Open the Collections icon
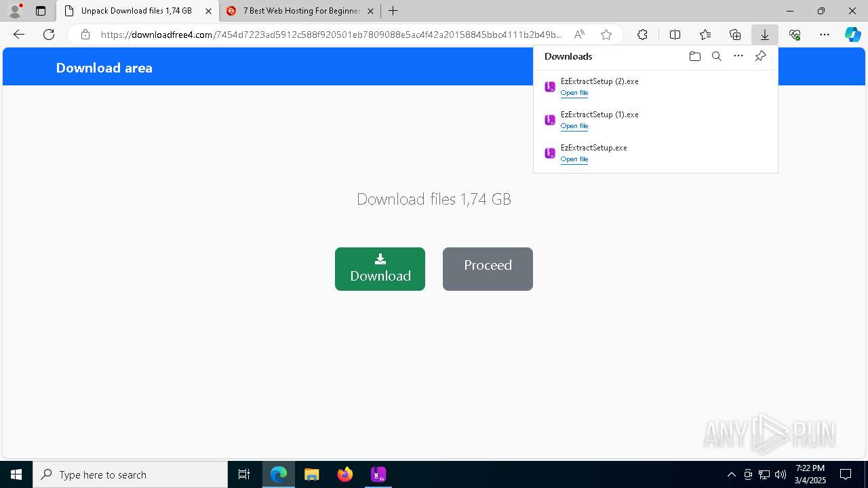The image size is (868, 488). (735, 35)
